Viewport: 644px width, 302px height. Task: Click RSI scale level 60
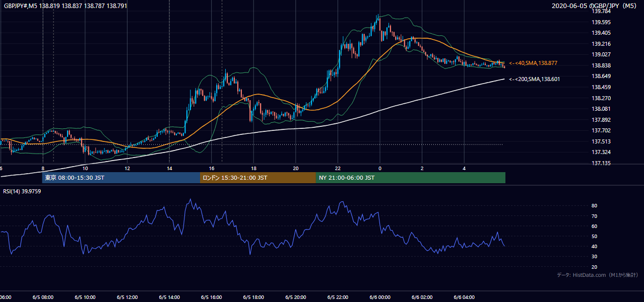point(594,226)
